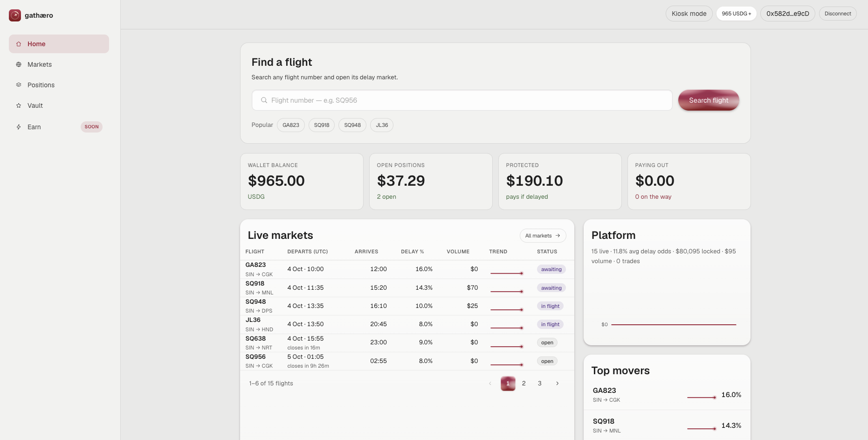Click the awaiting badge for GA823 row
The height and width of the screenshot is (440, 868).
click(551, 269)
